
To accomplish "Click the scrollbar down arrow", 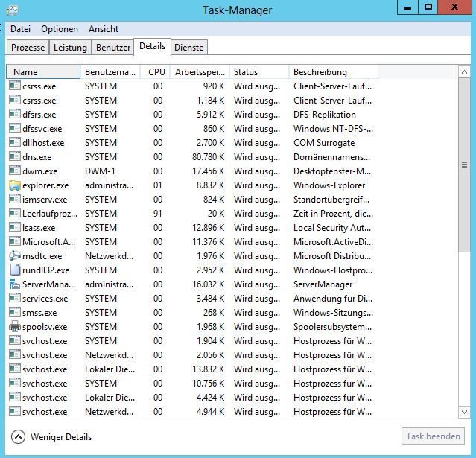I will (x=464, y=412).
